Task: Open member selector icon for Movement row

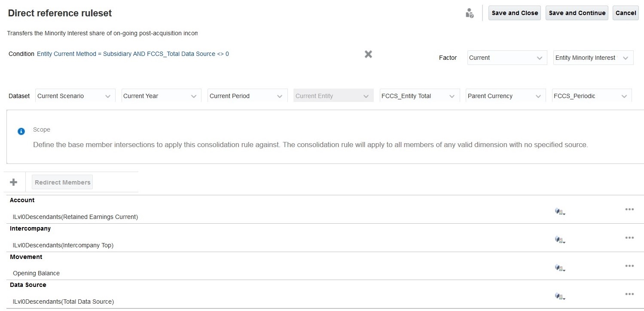Action: tap(559, 268)
